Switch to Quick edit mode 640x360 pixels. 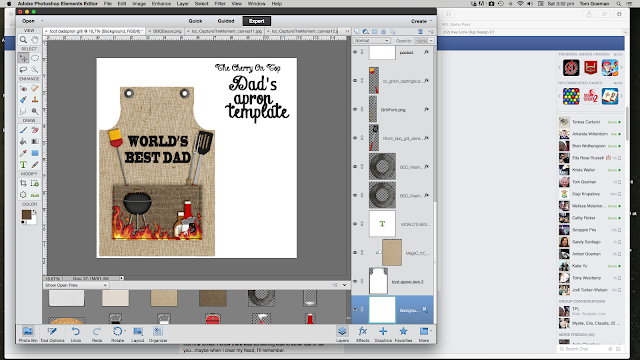(195, 21)
